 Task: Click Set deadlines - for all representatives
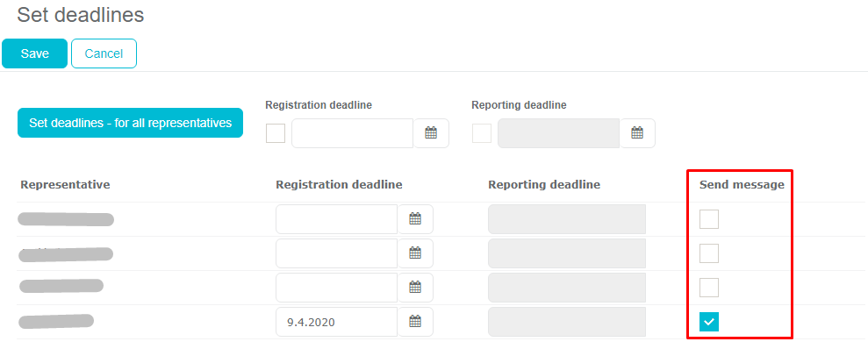coord(130,123)
